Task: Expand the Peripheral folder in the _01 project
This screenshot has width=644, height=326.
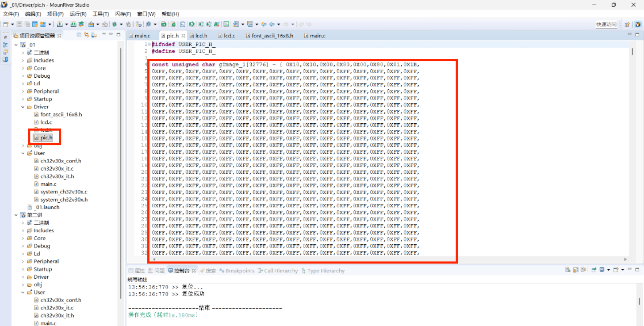Action: point(23,91)
